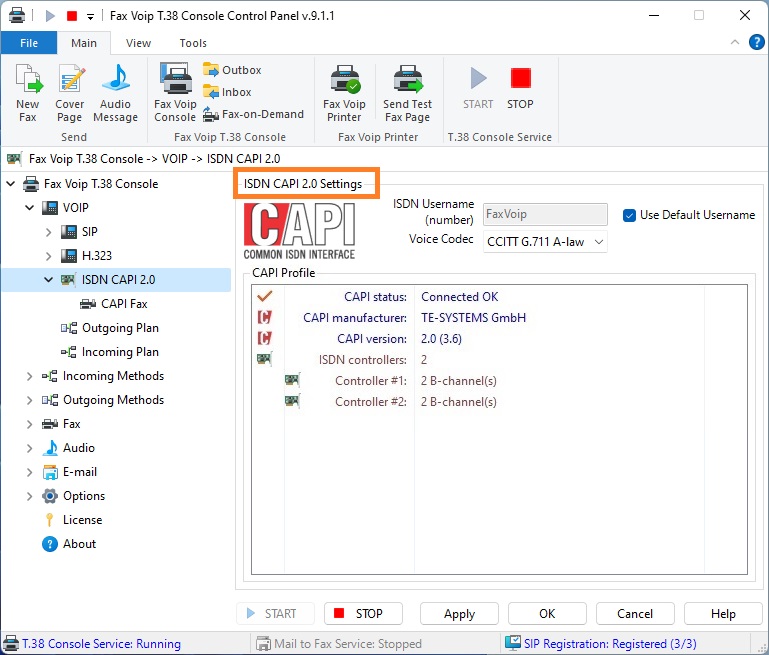
Task: Open the Outbox folder
Action: [x=232, y=70]
